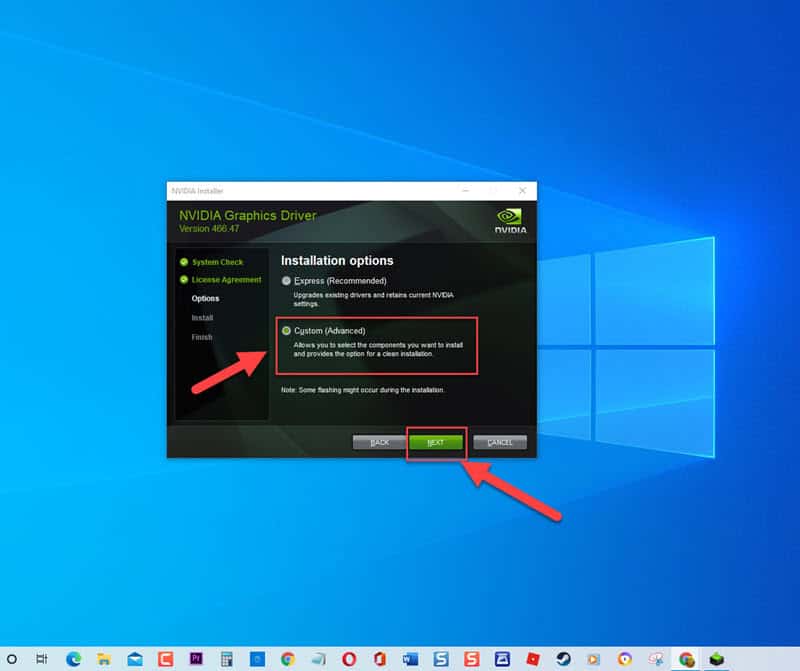
Task: Open Task View from the taskbar
Action: point(42,659)
